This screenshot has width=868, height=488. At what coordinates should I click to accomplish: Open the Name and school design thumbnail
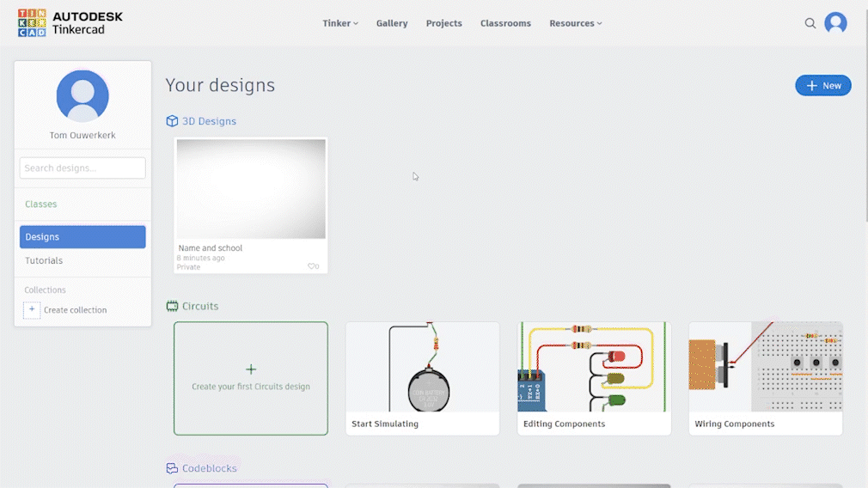coord(251,189)
